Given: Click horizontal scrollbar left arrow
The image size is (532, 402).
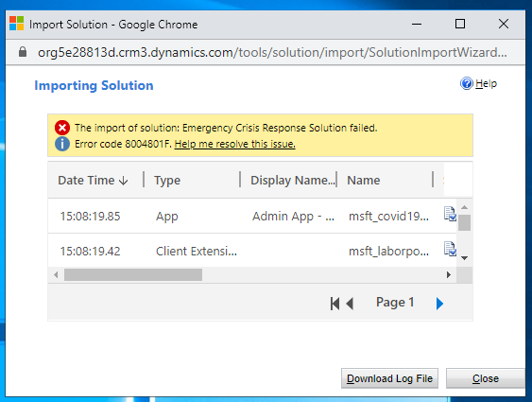Looking at the screenshot, I should coord(56,274).
